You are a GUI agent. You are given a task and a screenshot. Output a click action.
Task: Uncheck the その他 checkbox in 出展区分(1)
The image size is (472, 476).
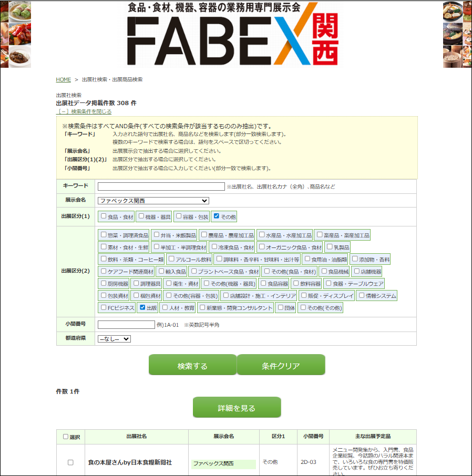click(x=217, y=216)
